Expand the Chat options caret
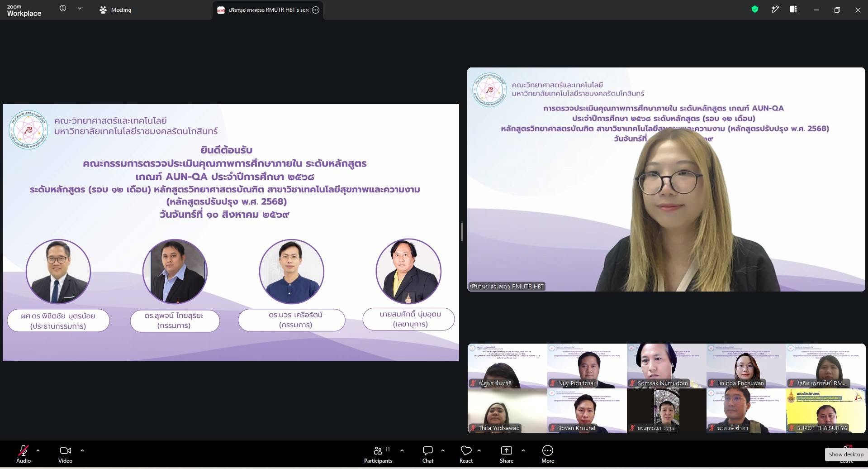 [x=443, y=450]
